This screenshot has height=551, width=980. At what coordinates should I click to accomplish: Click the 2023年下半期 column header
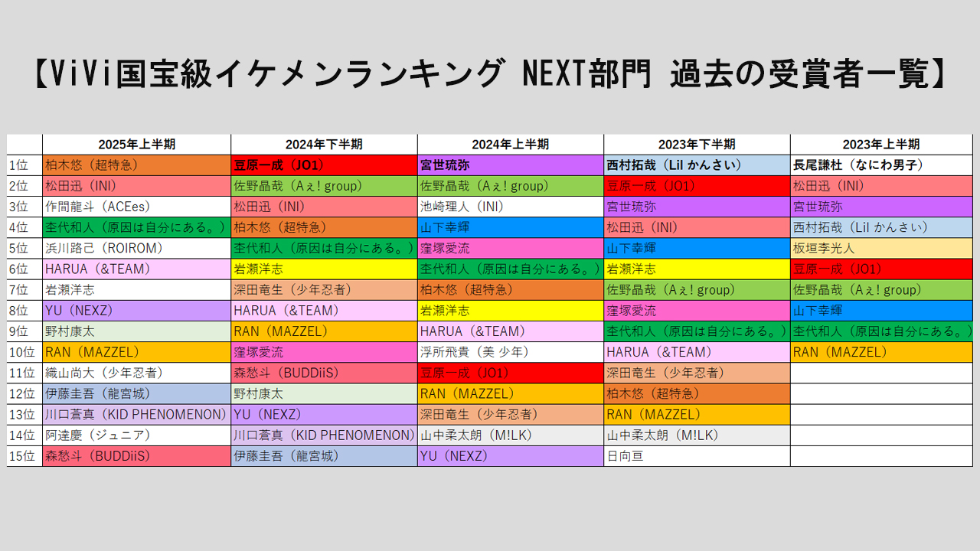coord(697,144)
